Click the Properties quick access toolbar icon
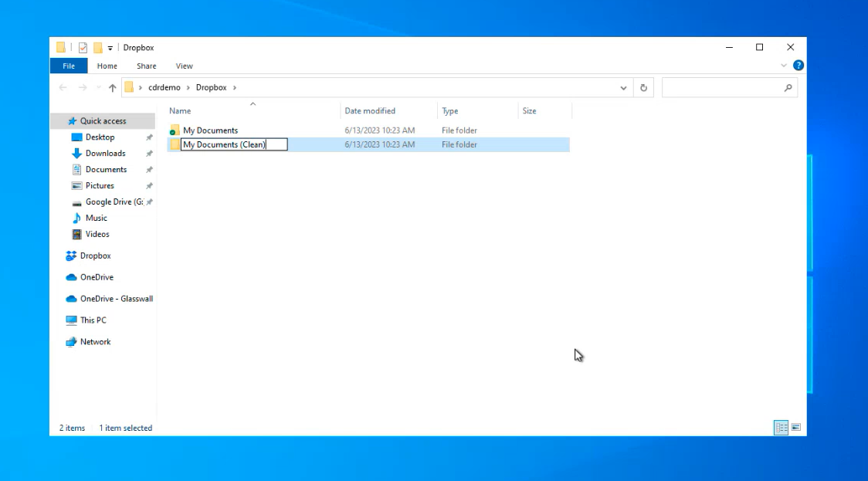 click(x=83, y=48)
